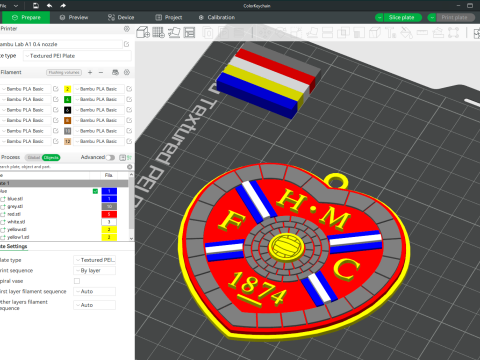Switch Process scope to Objects
This screenshot has width=480, height=360.
tap(51, 157)
